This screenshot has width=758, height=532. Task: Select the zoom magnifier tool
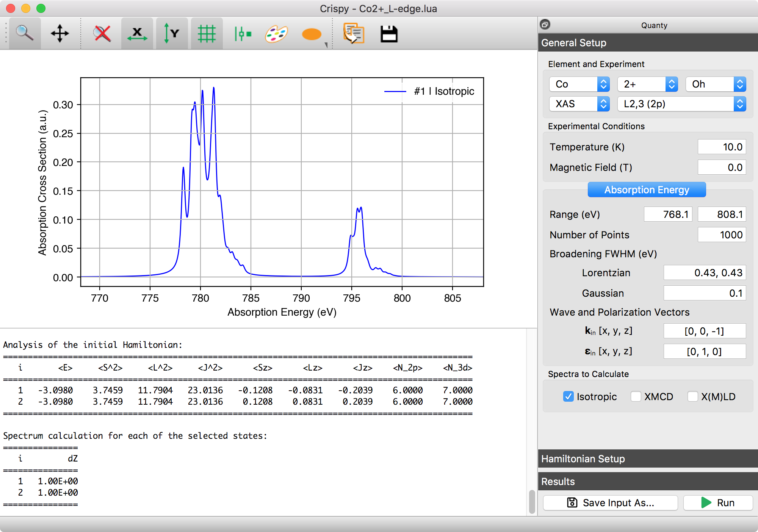pos(25,34)
